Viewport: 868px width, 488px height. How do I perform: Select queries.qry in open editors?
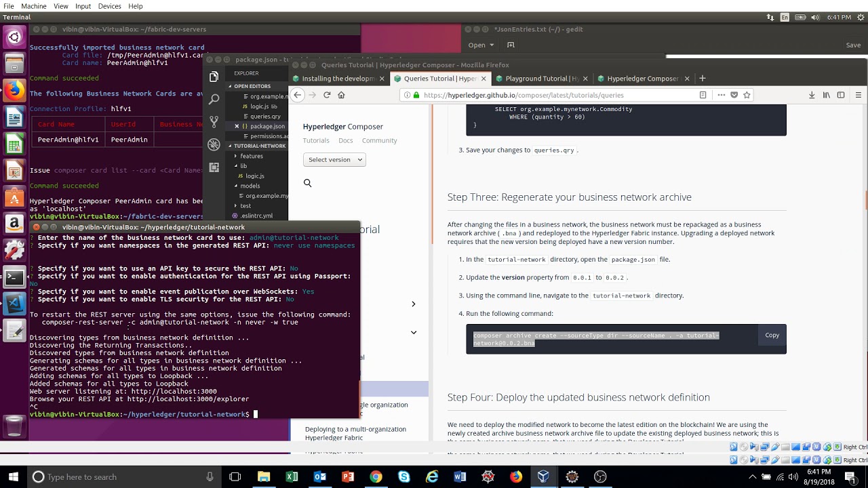coord(265,116)
